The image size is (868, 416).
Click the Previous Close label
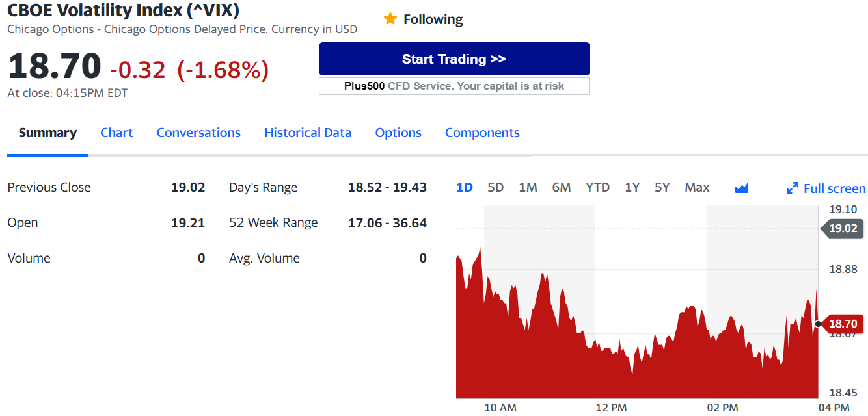click(x=49, y=187)
